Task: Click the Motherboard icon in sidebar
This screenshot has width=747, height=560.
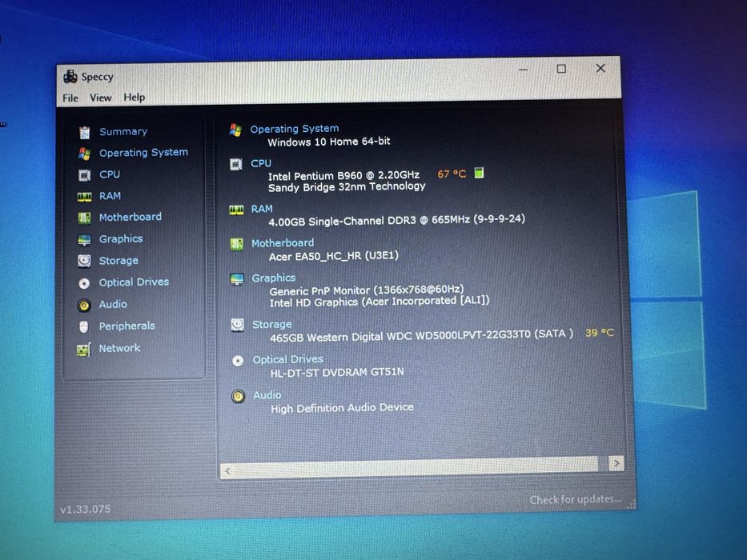Action: (84, 218)
